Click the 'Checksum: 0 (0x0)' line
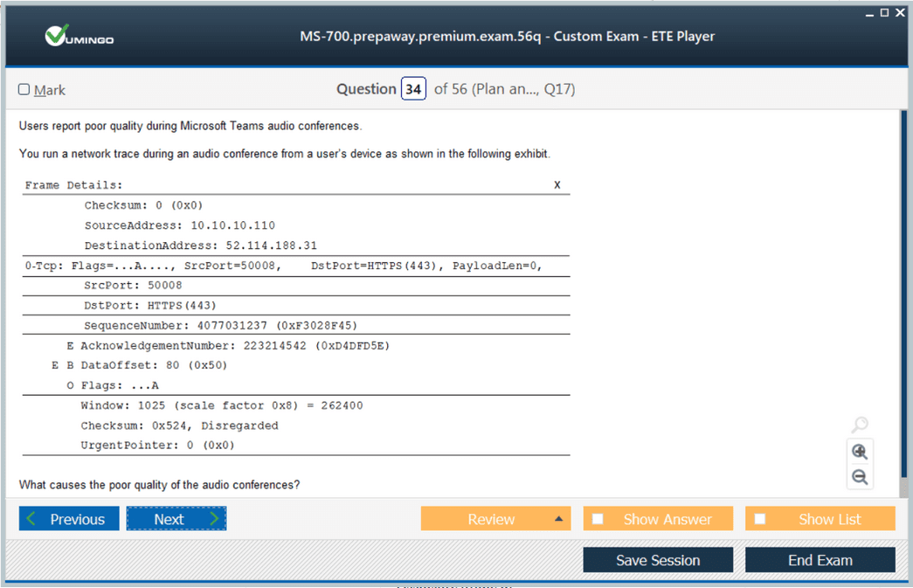This screenshot has height=588, width=913. click(x=143, y=205)
